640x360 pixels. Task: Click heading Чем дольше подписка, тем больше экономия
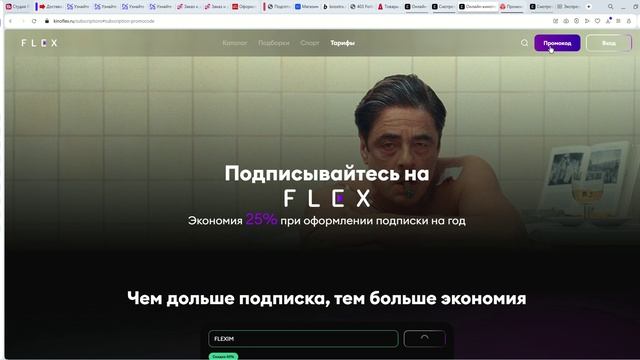[327, 298]
